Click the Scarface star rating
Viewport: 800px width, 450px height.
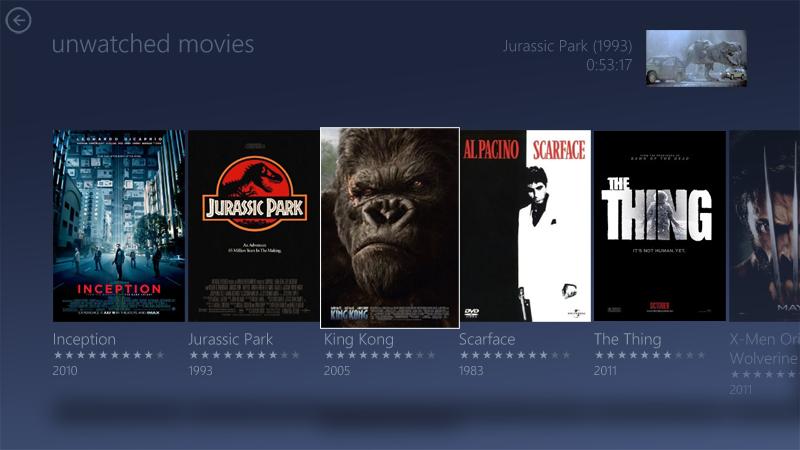[515, 355]
